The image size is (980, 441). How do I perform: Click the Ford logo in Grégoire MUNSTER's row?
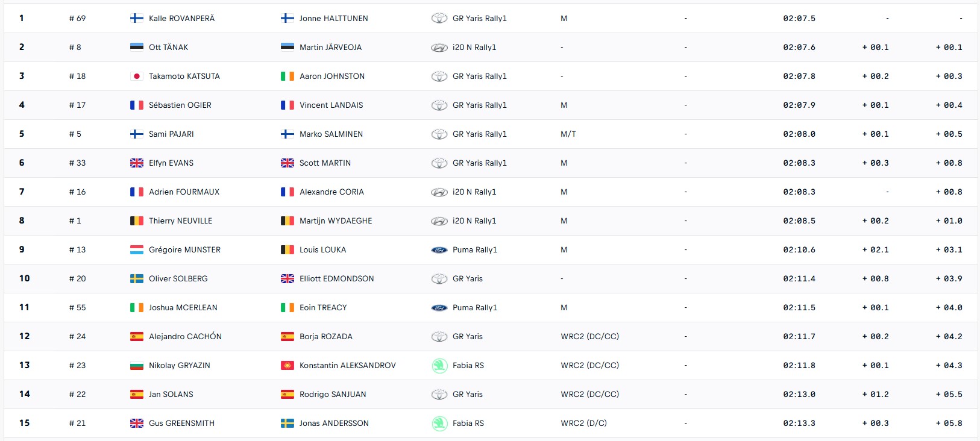[439, 250]
